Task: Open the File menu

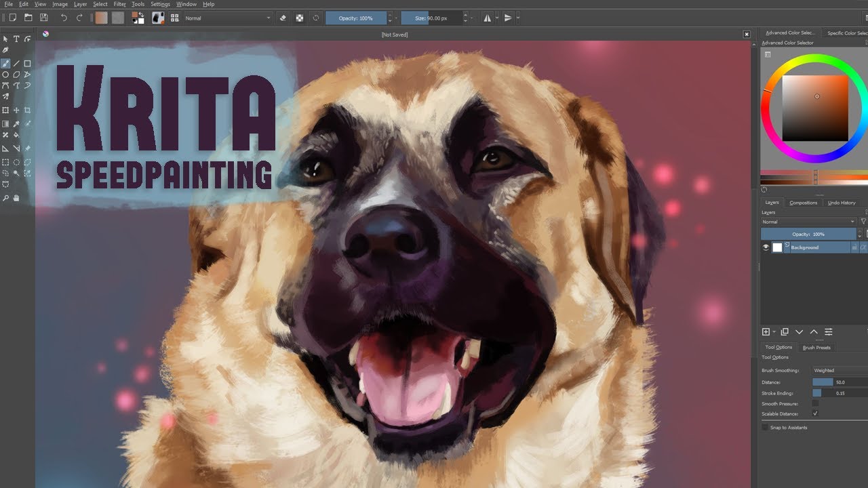Action: point(8,4)
